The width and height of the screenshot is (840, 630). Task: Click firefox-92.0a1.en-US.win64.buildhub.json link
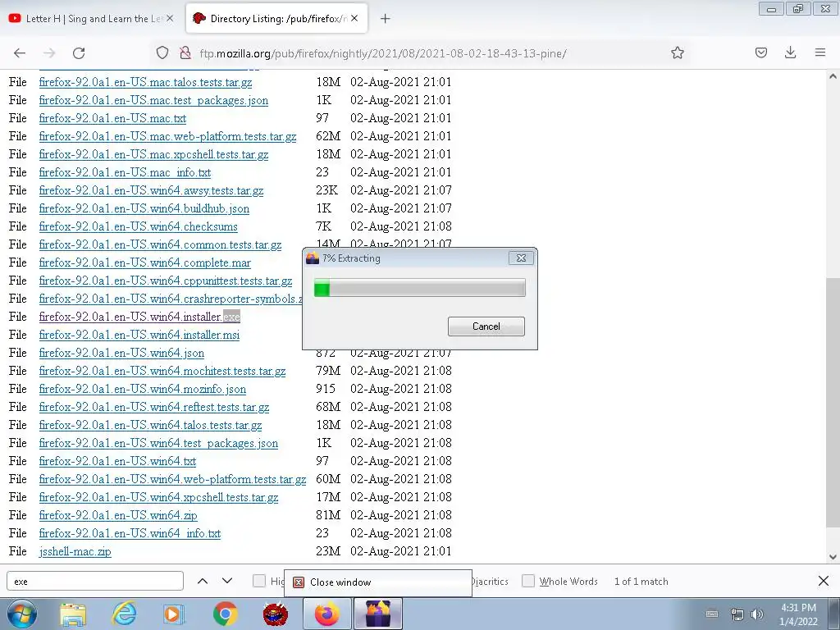point(144,208)
